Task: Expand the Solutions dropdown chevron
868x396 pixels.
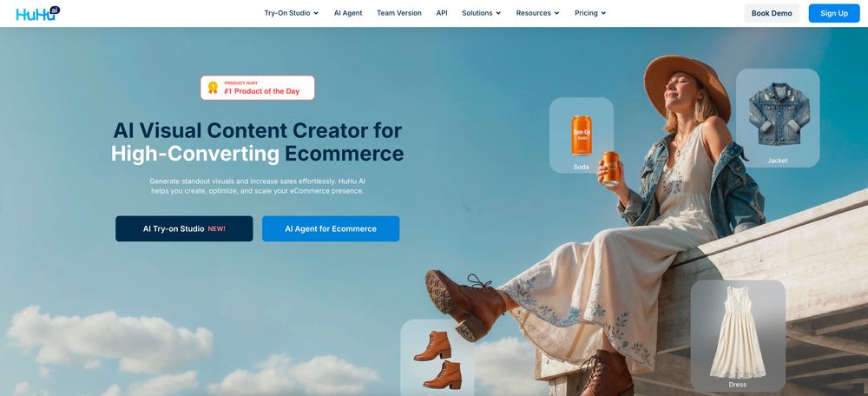Action: click(x=498, y=13)
